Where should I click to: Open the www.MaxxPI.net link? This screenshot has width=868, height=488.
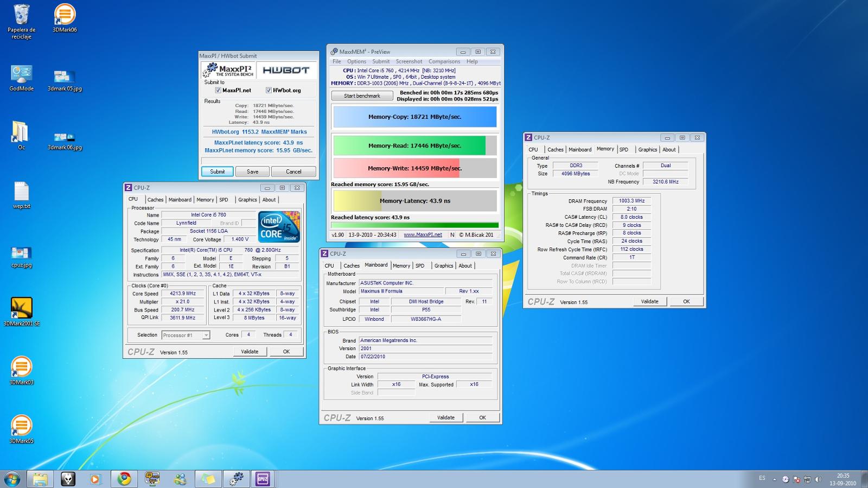click(x=423, y=235)
